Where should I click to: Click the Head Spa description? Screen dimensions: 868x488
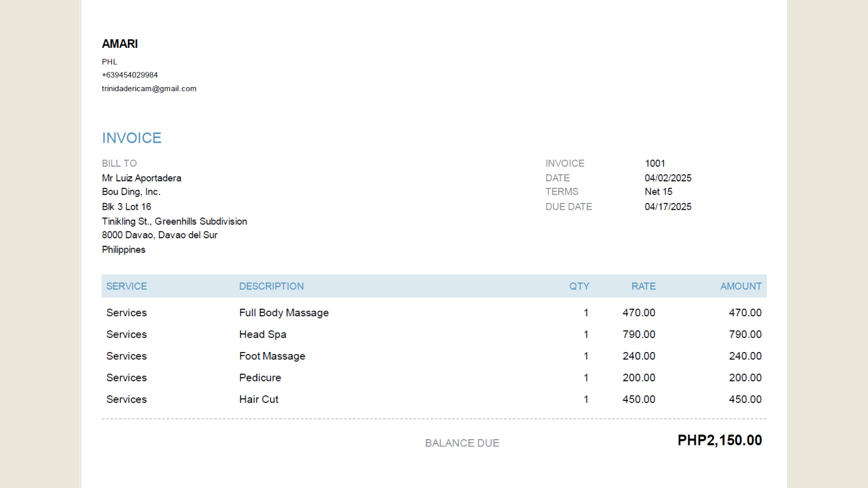[263, 334]
